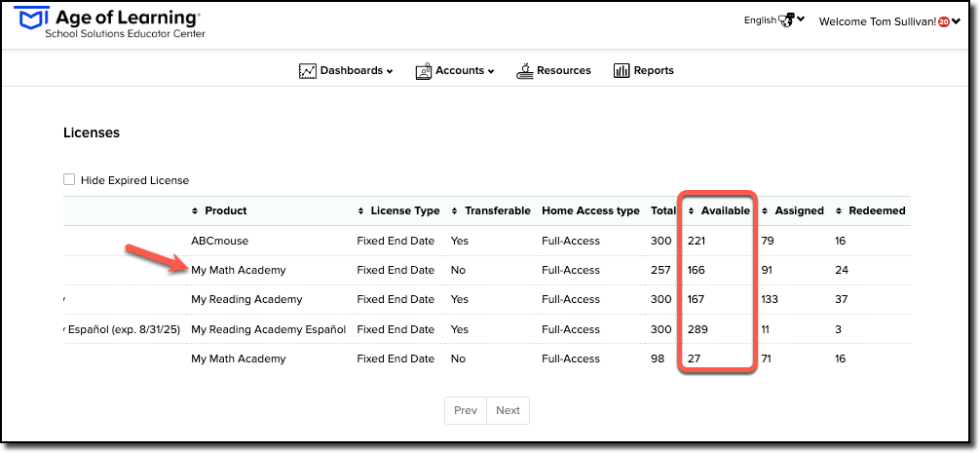Click the Accounts icon
This screenshot has width=980, height=453.
424,70
